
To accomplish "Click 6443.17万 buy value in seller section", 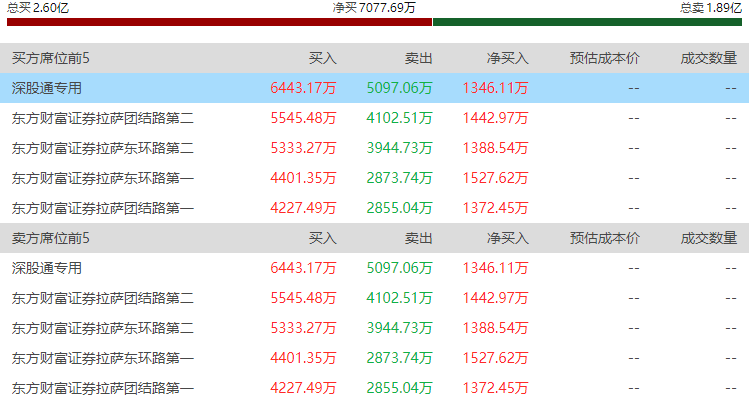I will 303,268.
